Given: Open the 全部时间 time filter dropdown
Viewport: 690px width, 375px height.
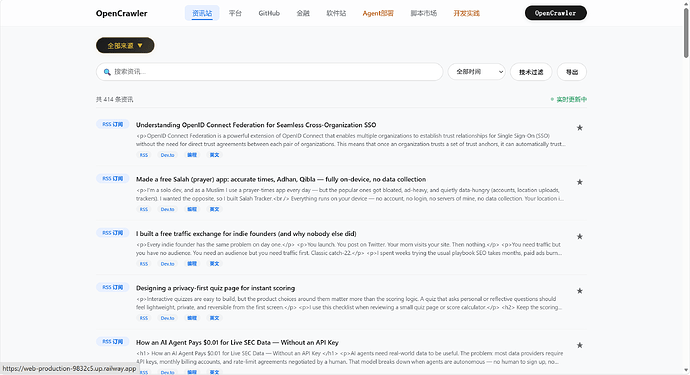Looking at the screenshot, I should pos(477,72).
